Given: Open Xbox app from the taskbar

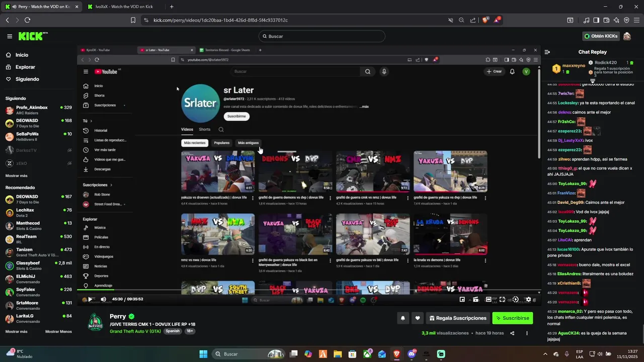Looking at the screenshot, I should click(368, 354).
